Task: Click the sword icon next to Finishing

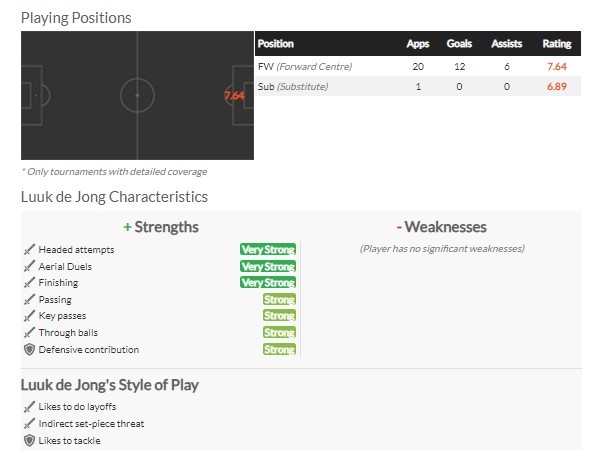Action: 29,283
